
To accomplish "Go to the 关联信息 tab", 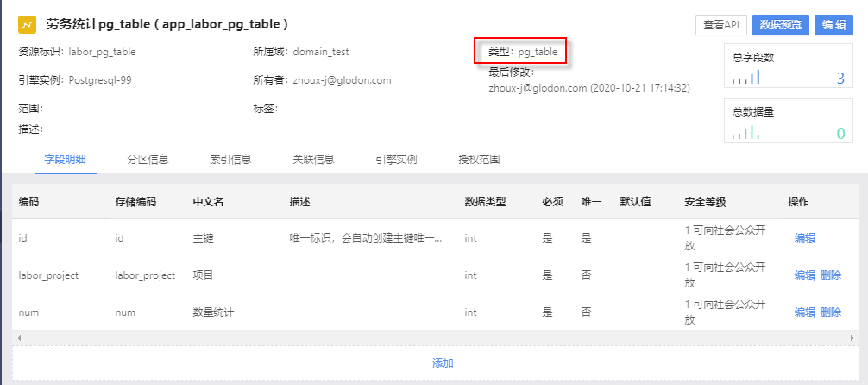I will coord(313,159).
